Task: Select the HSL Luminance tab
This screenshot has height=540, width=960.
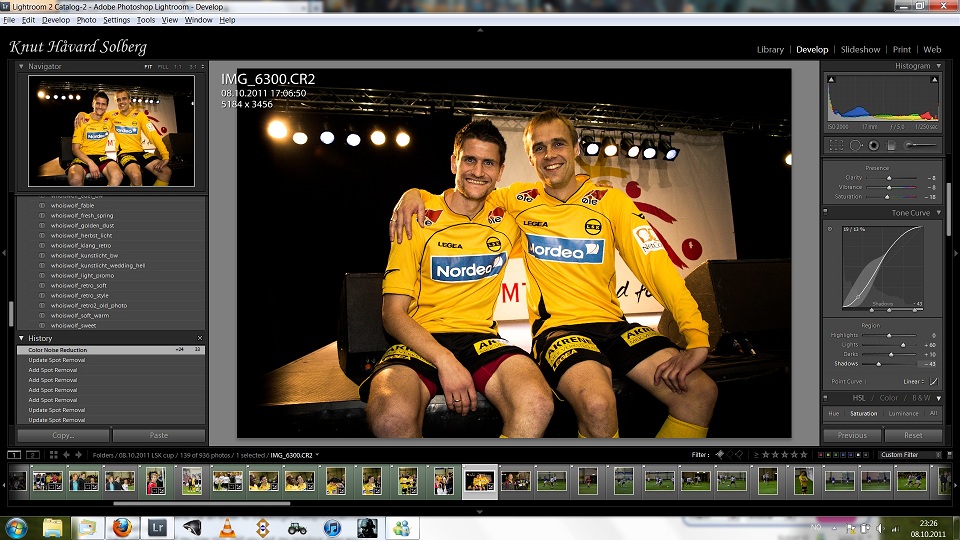Action: coord(904,414)
